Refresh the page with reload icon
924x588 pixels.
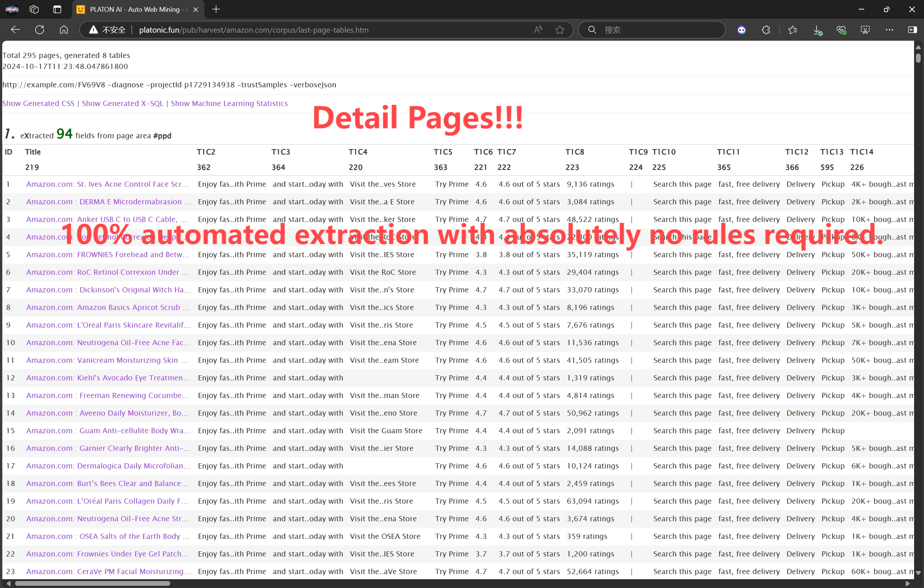pos(40,30)
